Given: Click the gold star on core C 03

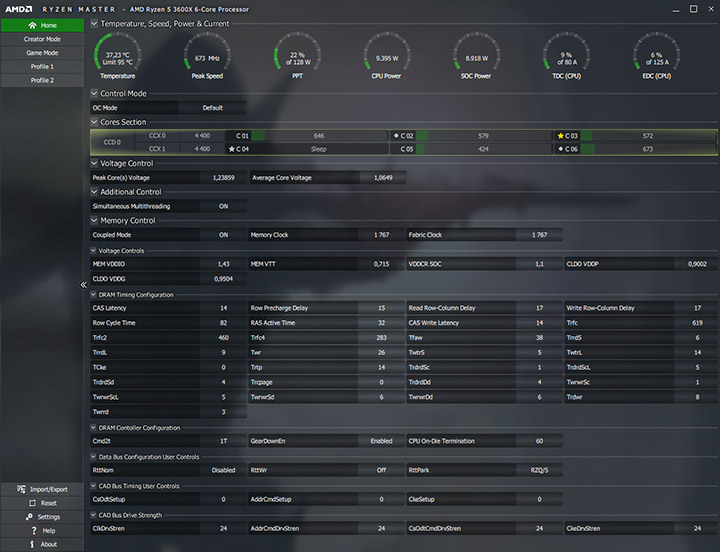Looking at the screenshot, I should pyautogui.click(x=560, y=136).
